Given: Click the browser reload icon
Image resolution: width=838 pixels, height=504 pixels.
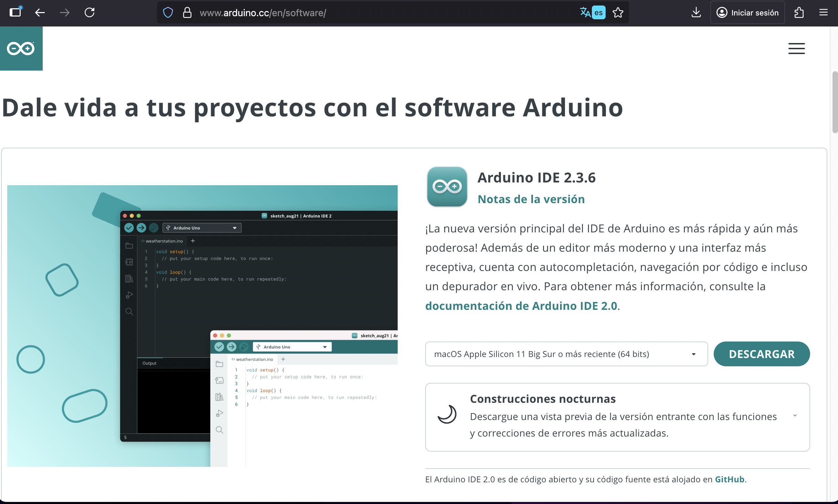Looking at the screenshot, I should 90,13.
